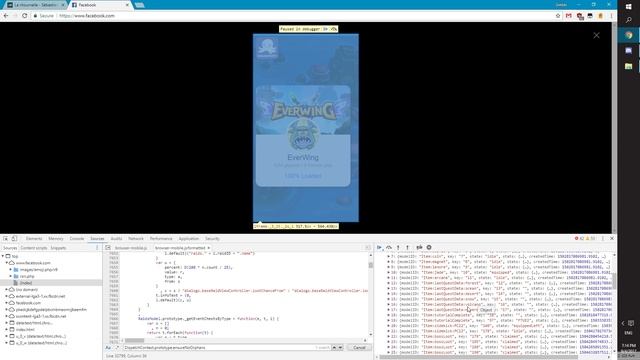Toggle the pause on exceptions button
The height and width of the screenshot is (360, 640).
429,247
